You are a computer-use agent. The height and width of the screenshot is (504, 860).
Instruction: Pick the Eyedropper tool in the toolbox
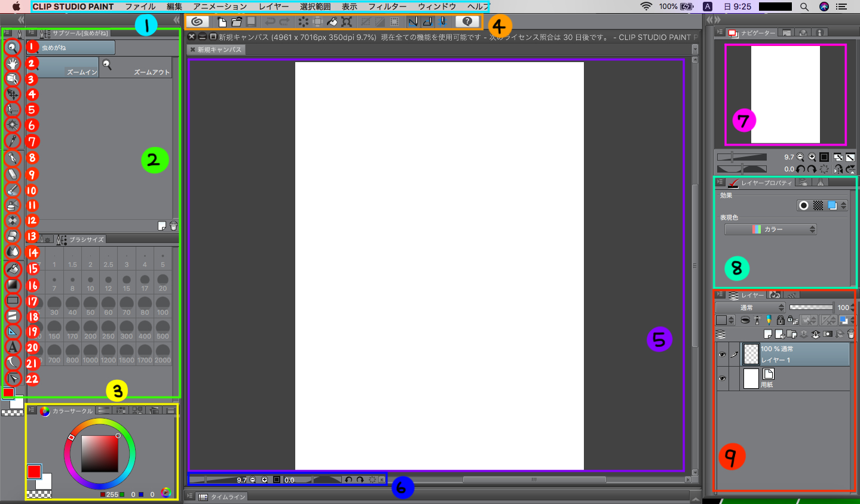click(x=12, y=141)
